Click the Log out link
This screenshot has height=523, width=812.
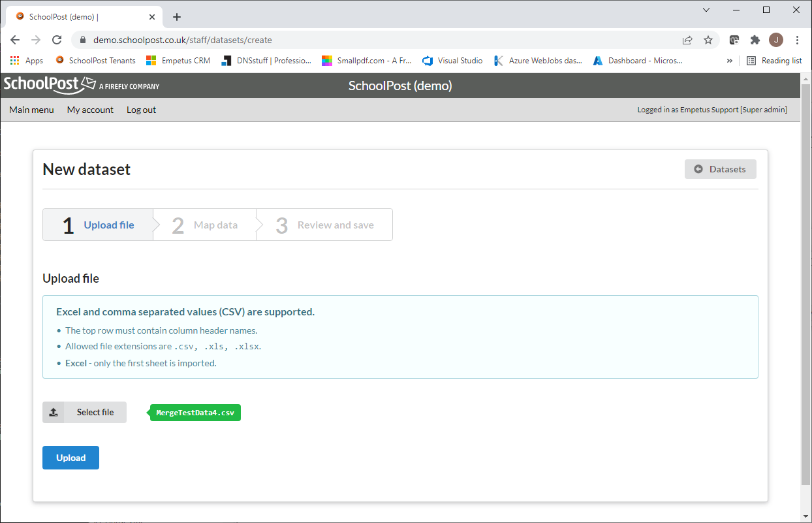coord(141,110)
